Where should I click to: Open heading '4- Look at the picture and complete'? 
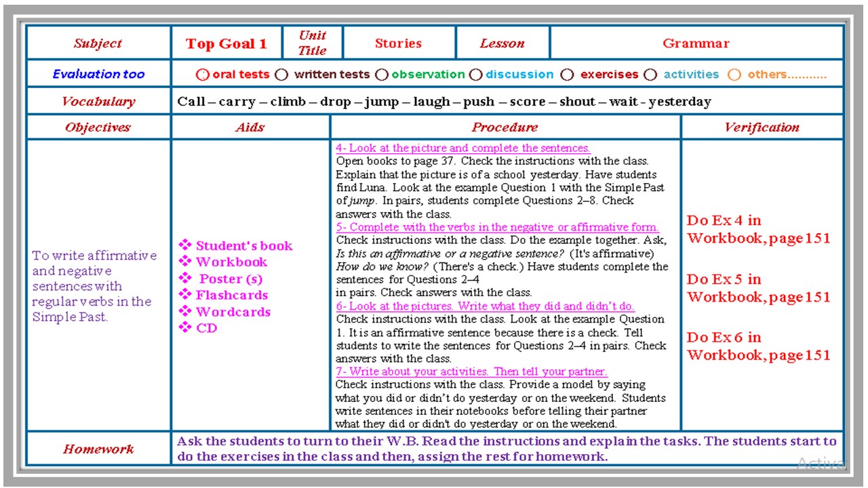pyautogui.click(x=462, y=148)
